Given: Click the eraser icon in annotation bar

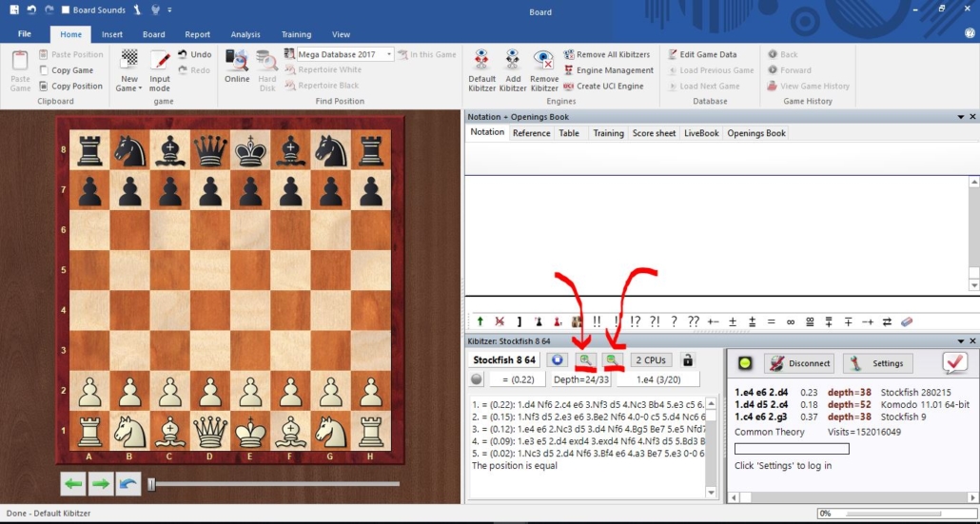Looking at the screenshot, I should click(x=907, y=321).
